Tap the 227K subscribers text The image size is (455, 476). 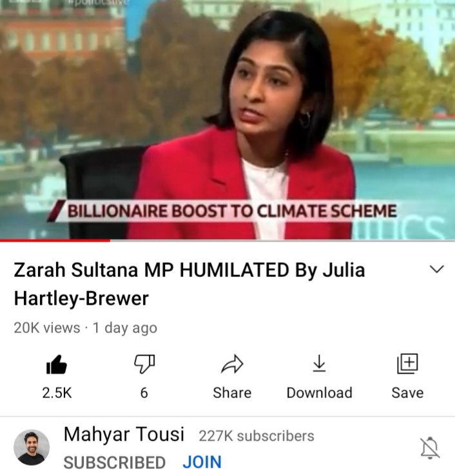coord(257,436)
